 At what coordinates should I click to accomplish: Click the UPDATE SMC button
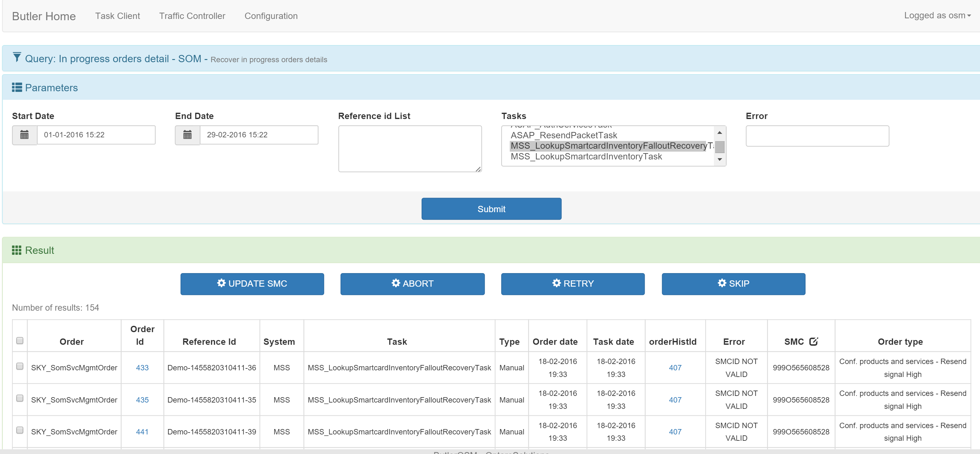[x=252, y=284]
